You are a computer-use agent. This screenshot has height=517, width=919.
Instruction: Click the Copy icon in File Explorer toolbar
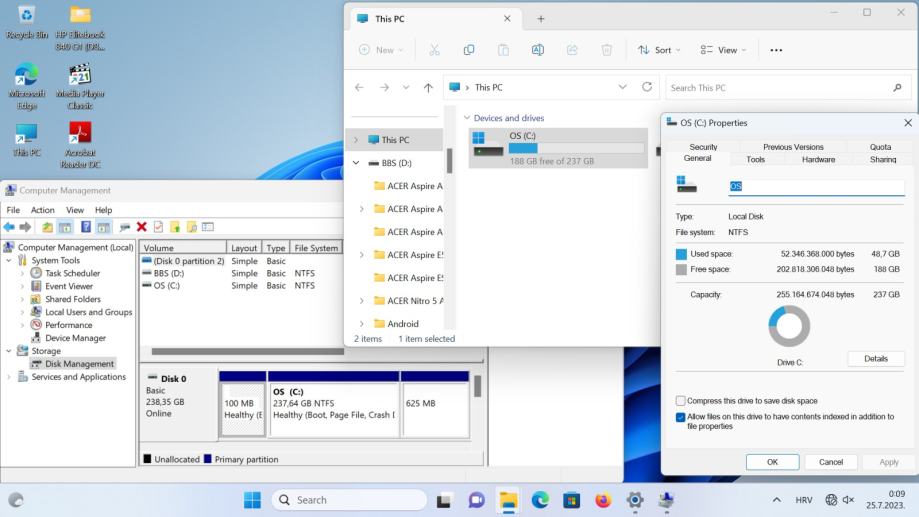[x=469, y=50]
